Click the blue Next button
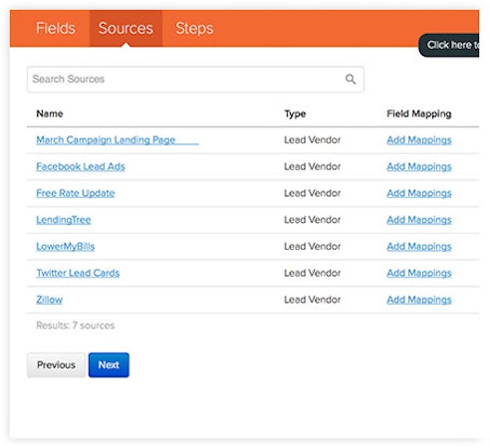This screenshot has height=448, width=490. coord(109,365)
